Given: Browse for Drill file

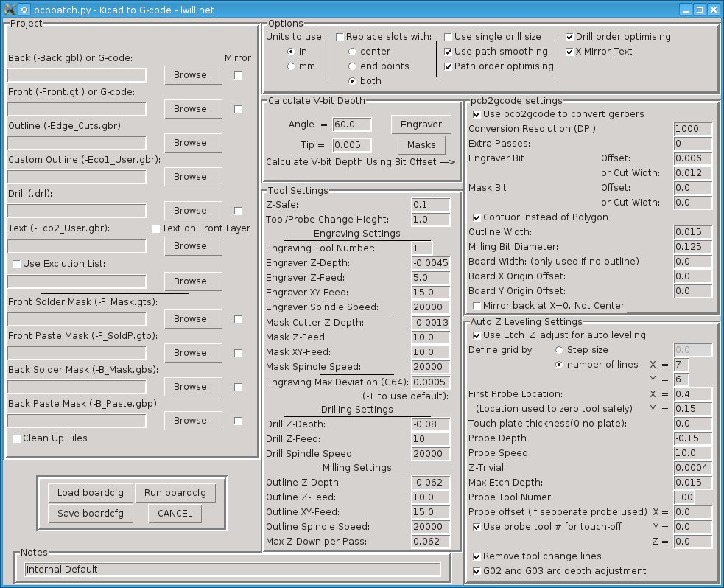Looking at the screenshot, I should click(193, 211).
